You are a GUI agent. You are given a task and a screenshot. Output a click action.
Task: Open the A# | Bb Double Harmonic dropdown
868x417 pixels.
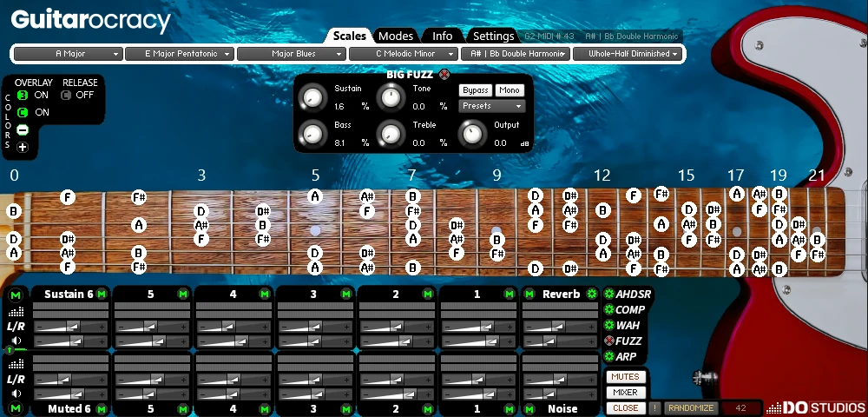515,54
